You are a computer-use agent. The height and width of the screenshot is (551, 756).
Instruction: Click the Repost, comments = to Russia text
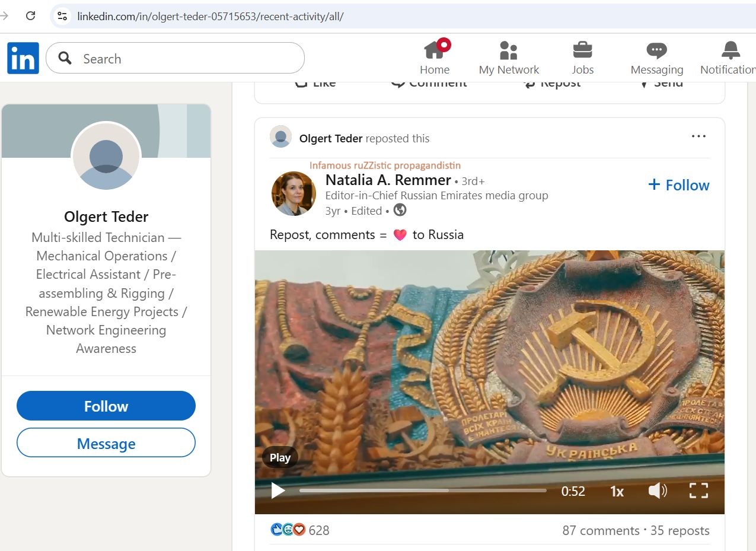(366, 234)
